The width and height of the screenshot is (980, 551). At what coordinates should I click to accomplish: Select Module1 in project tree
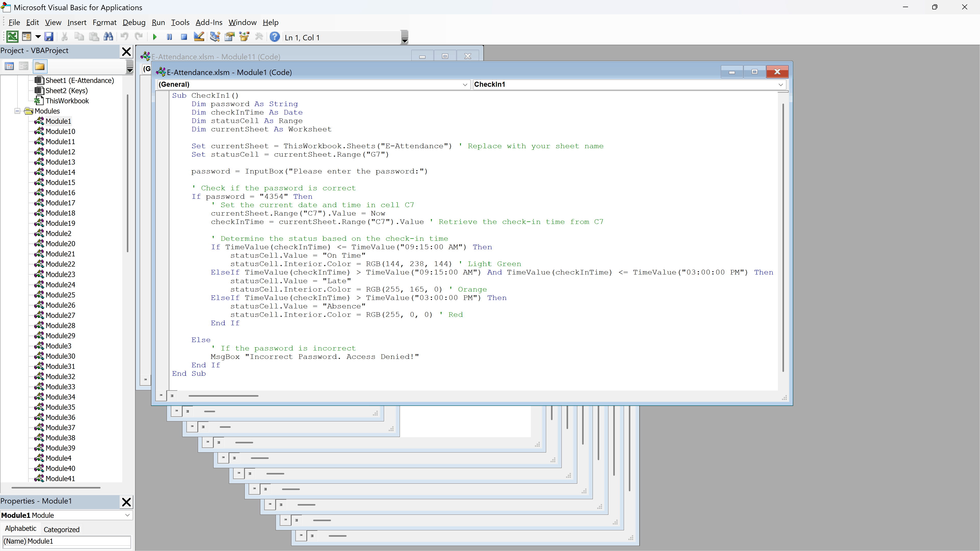pyautogui.click(x=58, y=121)
